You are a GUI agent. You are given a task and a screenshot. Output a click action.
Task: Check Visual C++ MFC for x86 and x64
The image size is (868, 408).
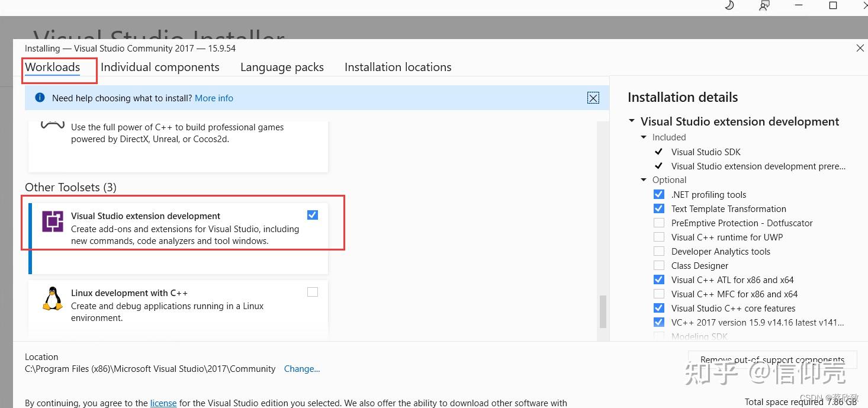pos(658,294)
